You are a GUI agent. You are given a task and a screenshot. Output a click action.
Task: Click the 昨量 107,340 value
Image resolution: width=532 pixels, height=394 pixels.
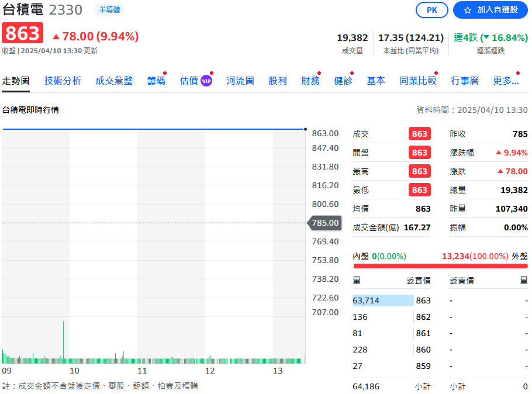pos(512,209)
